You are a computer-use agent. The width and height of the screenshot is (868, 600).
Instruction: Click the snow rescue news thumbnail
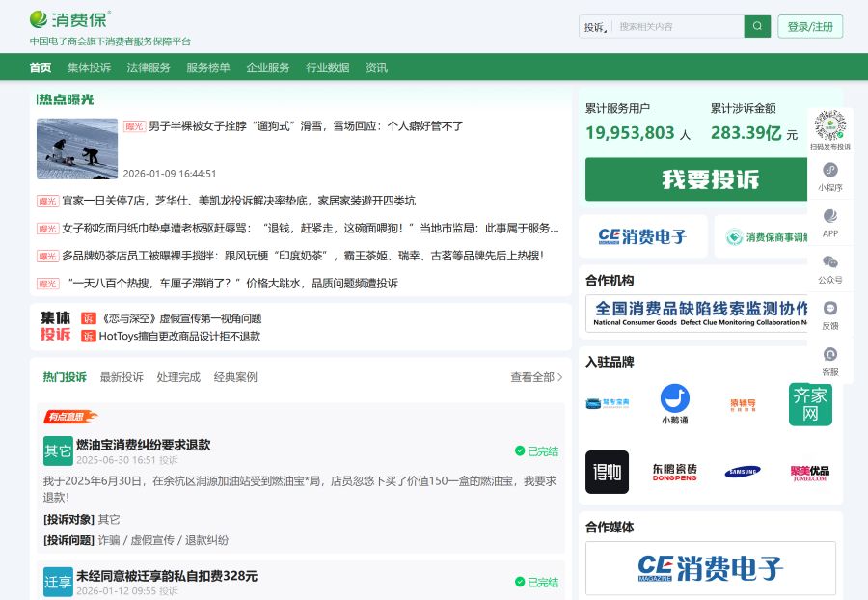click(x=77, y=149)
